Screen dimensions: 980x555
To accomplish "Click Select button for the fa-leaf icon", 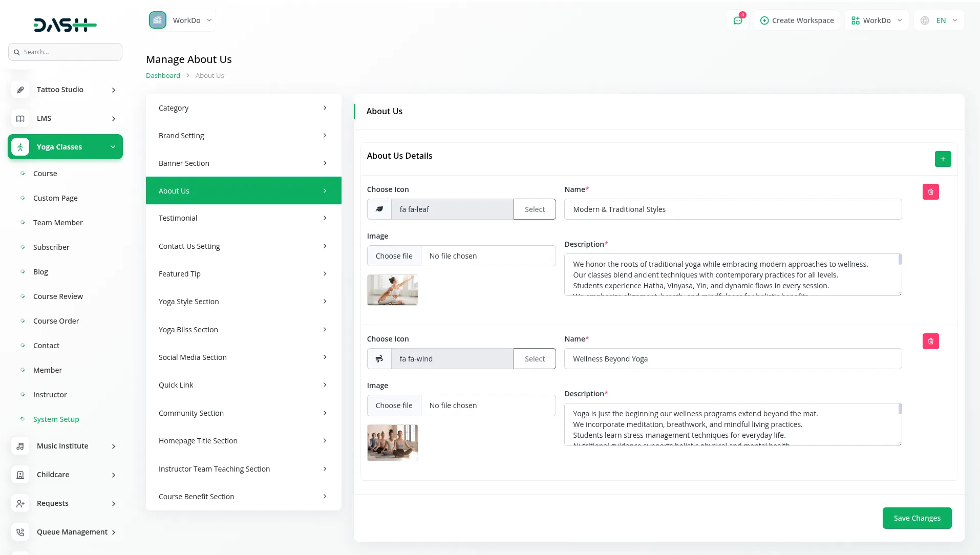I will [x=535, y=209].
